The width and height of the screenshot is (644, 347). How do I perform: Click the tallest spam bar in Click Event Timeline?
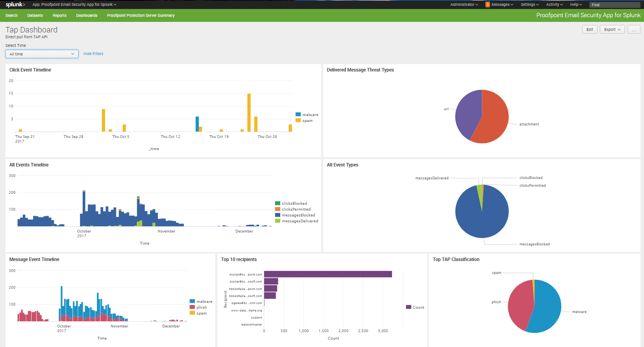(x=249, y=113)
